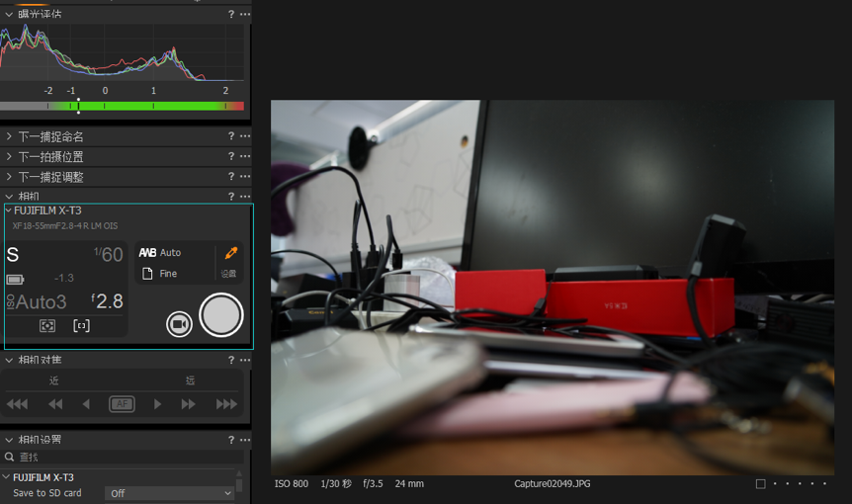Nudge focus farther with single right arrow

tap(157, 404)
